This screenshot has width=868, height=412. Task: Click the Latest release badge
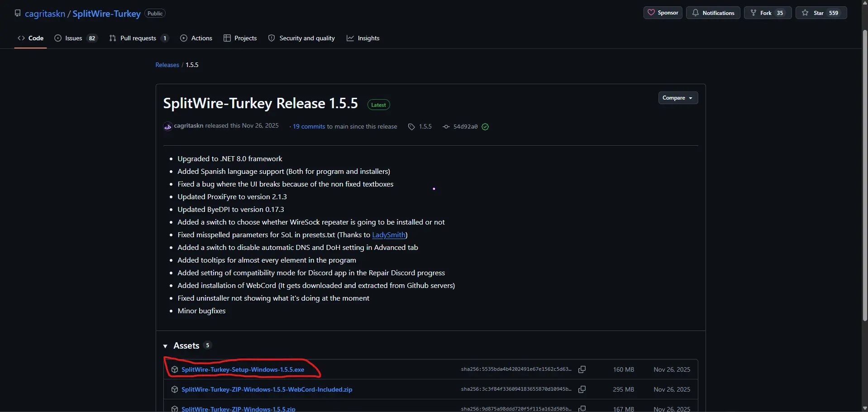pyautogui.click(x=379, y=105)
